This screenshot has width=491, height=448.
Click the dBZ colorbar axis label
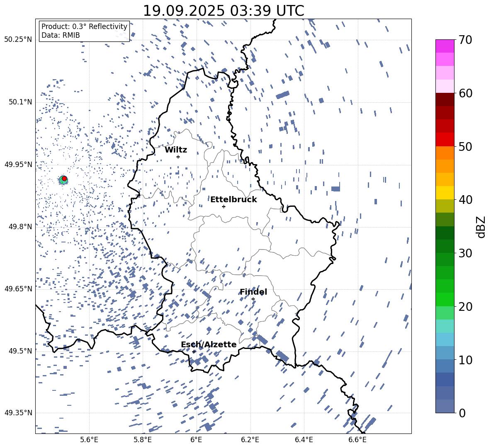(481, 227)
